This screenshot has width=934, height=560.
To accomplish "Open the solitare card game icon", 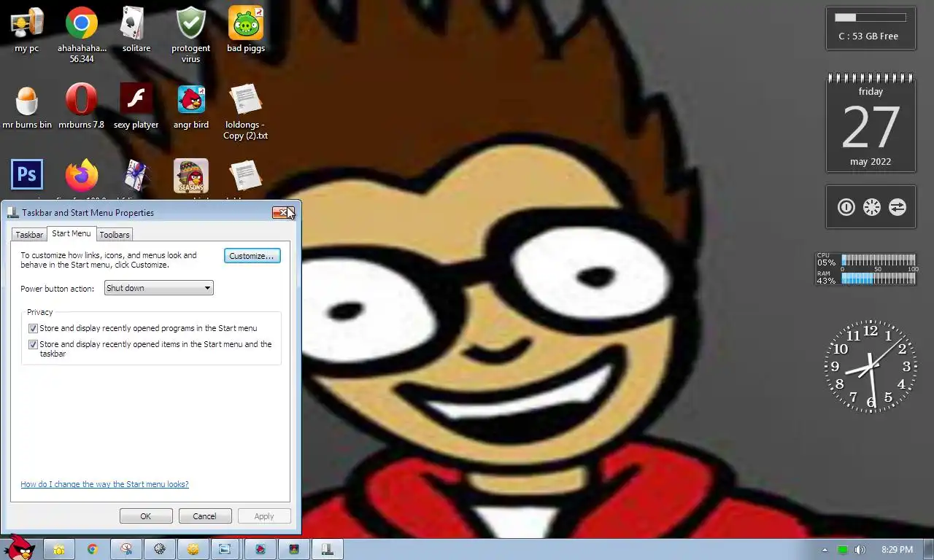I will [x=136, y=30].
